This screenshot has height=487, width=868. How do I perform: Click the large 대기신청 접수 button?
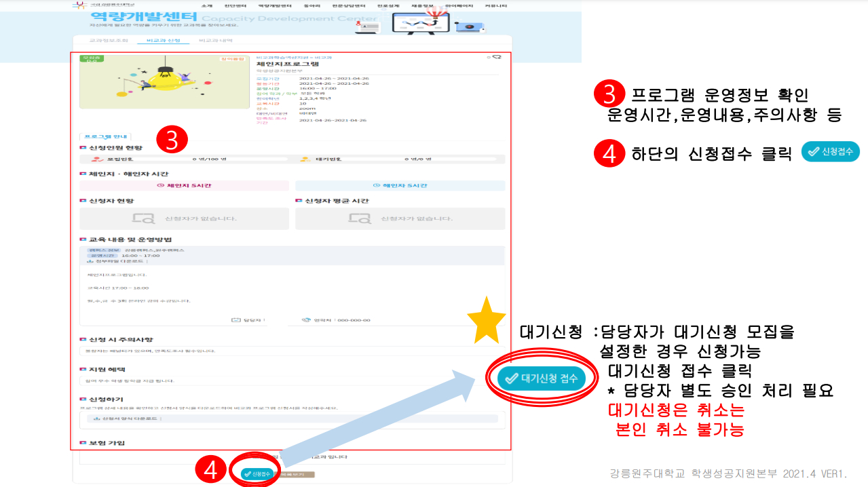(541, 378)
